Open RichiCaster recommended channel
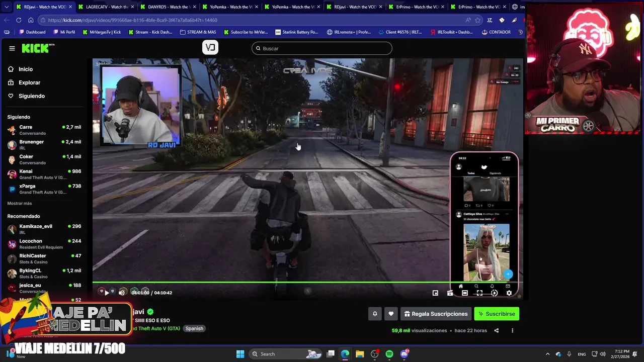 [x=44, y=258]
